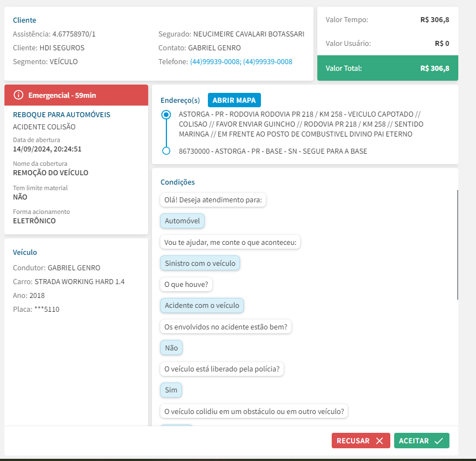Click the destination address 'SEGUE PARA A BASE'
Image resolution: width=476 pixels, height=461 pixels.
click(x=273, y=151)
